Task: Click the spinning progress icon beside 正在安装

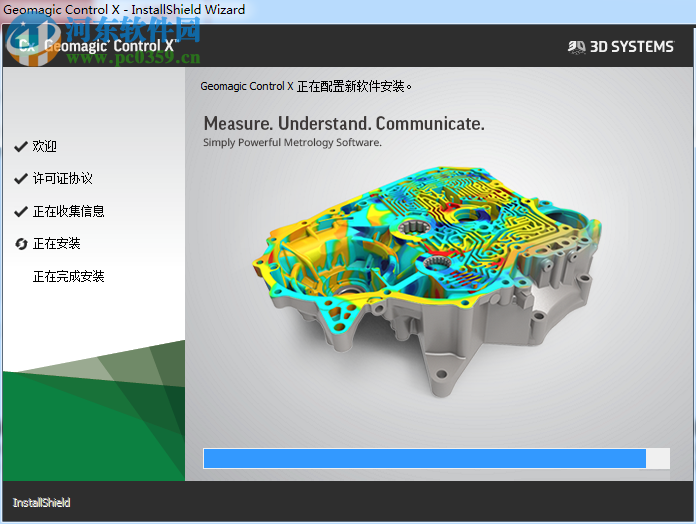Action: pyautogui.click(x=21, y=244)
